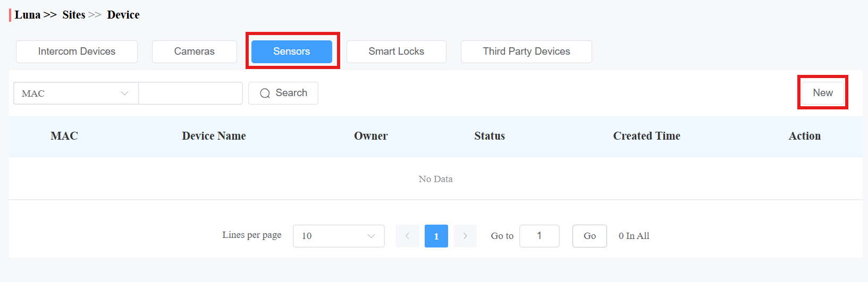Click the Sites breadcrumb link
868x282 pixels.
point(74,15)
